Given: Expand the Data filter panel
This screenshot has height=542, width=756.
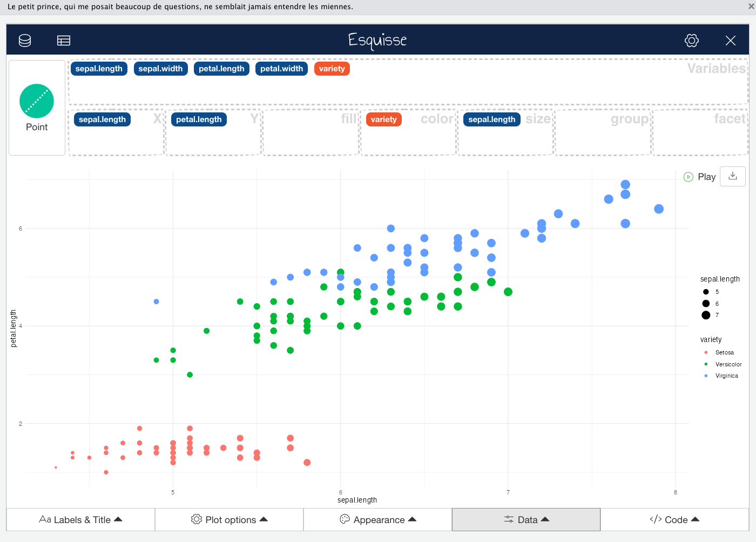Looking at the screenshot, I should pos(526,520).
